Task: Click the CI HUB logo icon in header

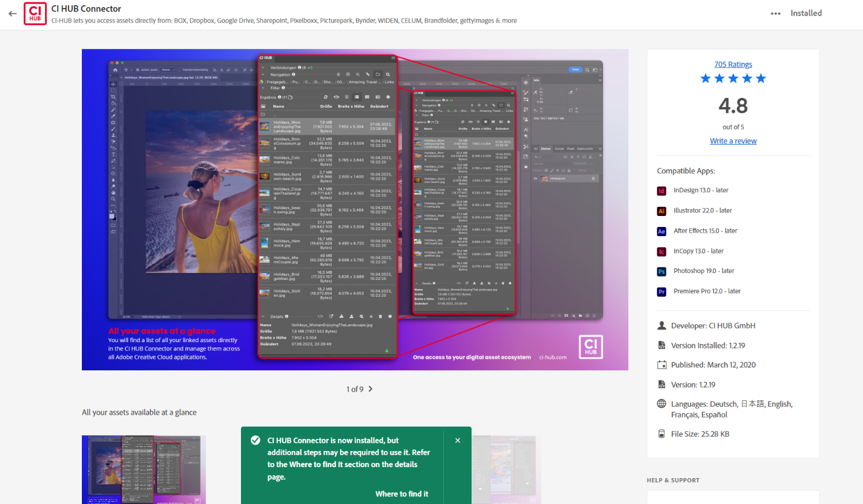Action: (x=35, y=14)
